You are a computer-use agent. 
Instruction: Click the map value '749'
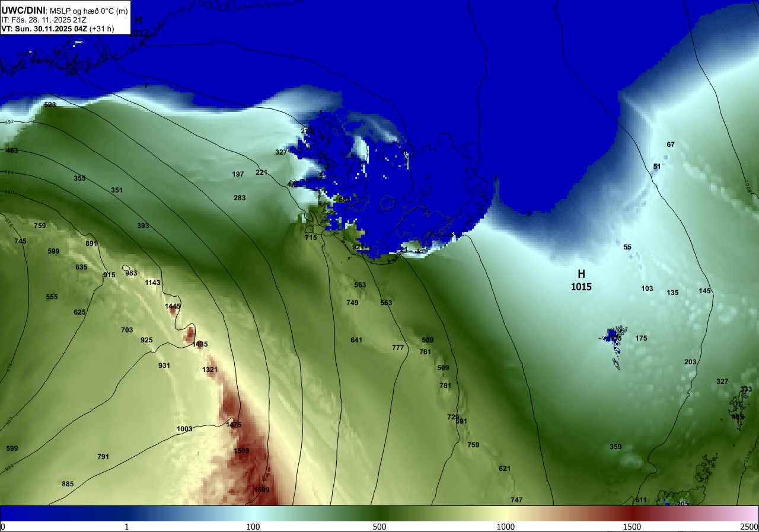tap(352, 303)
